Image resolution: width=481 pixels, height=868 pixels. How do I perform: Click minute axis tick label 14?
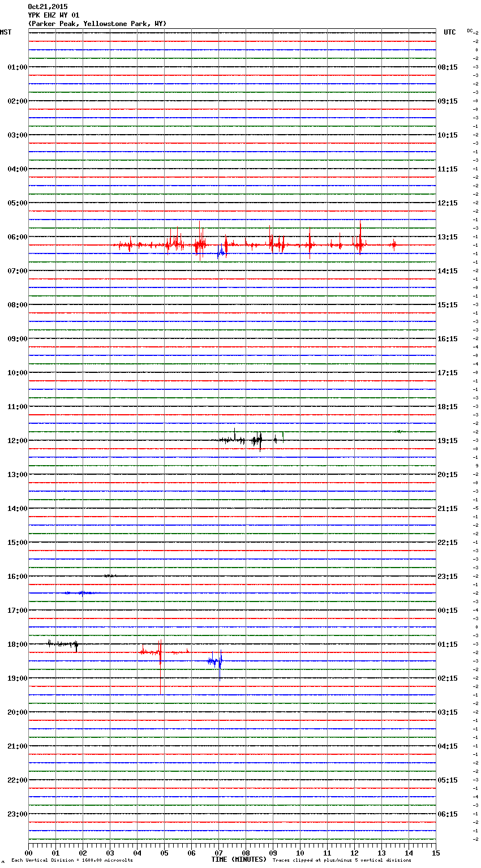[409, 853]
